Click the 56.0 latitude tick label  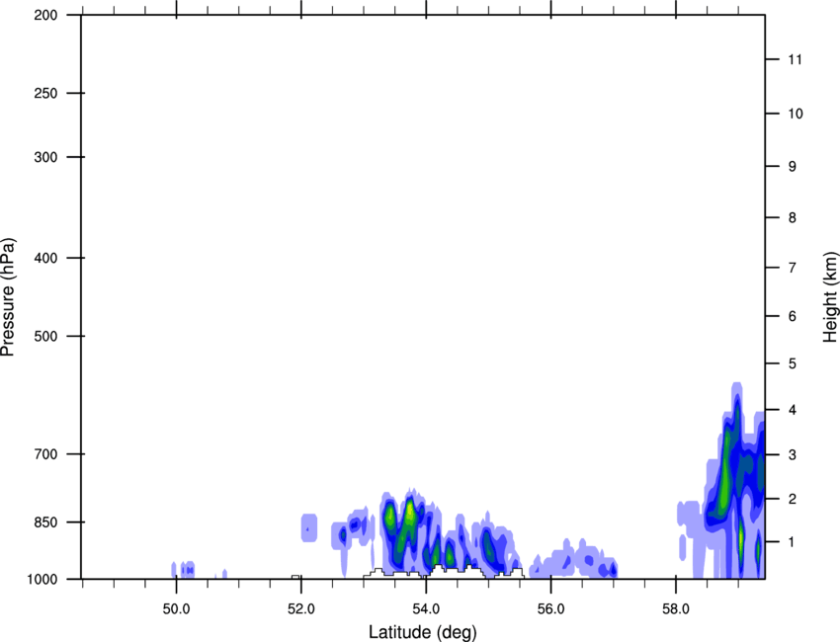point(550,608)
